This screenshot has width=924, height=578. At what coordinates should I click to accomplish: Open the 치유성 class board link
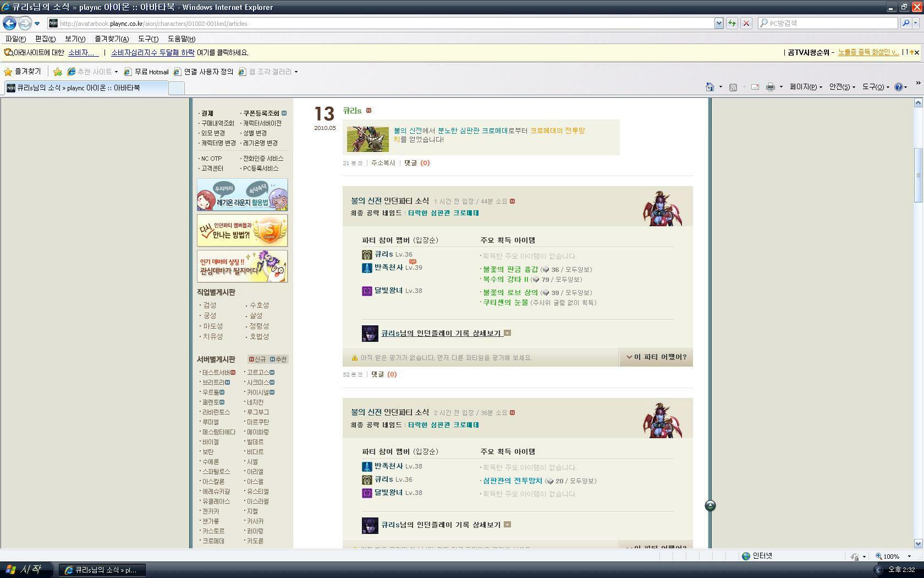pyautogui.click(x=212, y=336)
